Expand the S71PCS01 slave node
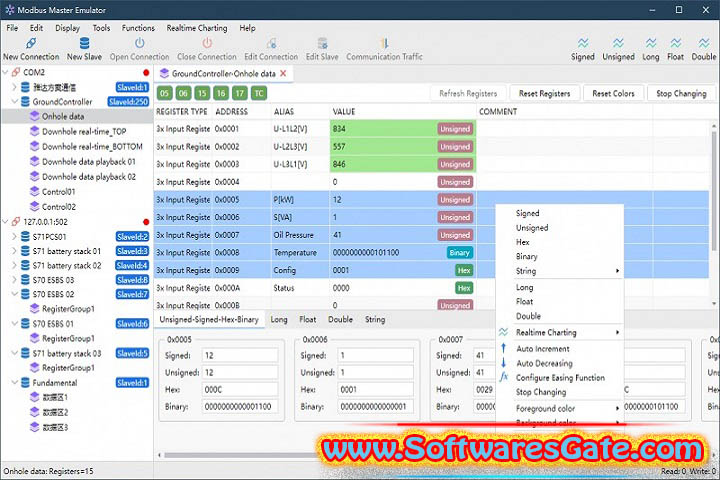720x480 pixels. click(15, 237)
